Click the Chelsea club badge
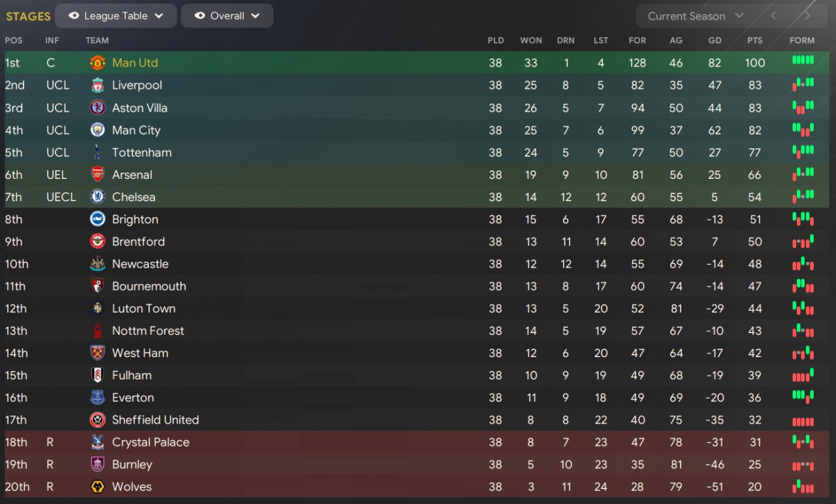Screen dimensions: 836x504 (x=97, y=197)
